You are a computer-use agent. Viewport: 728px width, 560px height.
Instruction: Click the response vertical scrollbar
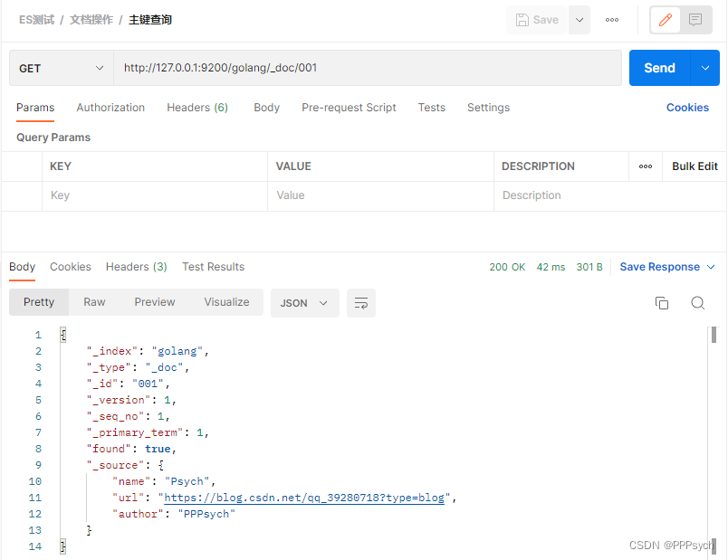pyautogui.click(x=714, y=335)
